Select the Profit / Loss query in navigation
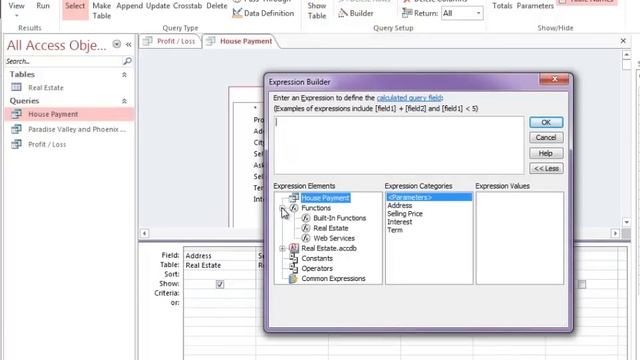Screen dimensions: 640x360 click(47, 144)
